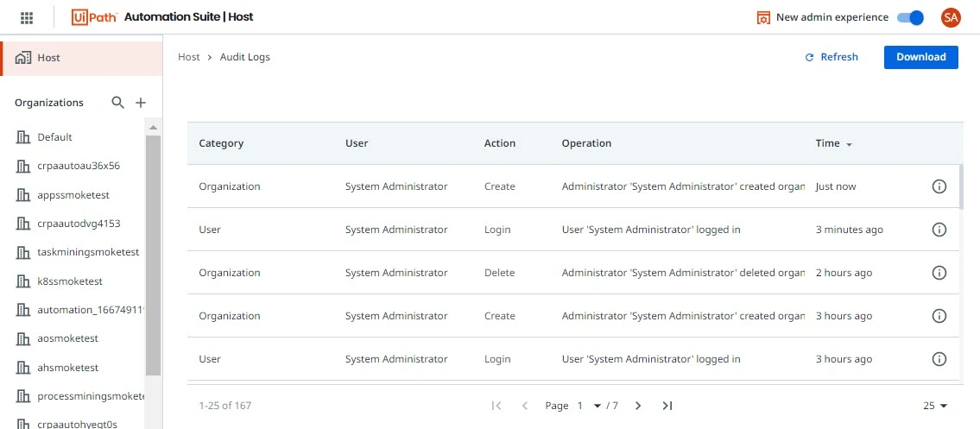
Task: Click the building icon beside Default
Action: tap(22, 136)
